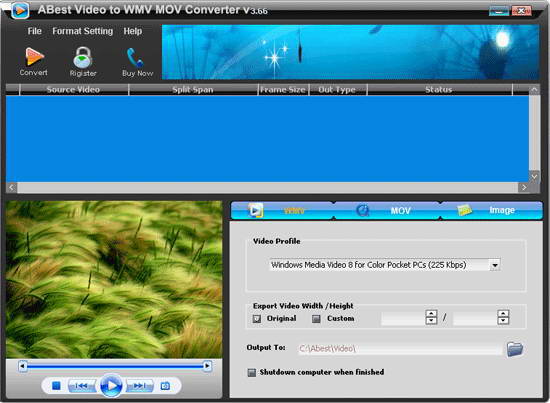This screenshot has width=550, height=403.
Task: Click the right end marker of preview slider
Action: 207,366
